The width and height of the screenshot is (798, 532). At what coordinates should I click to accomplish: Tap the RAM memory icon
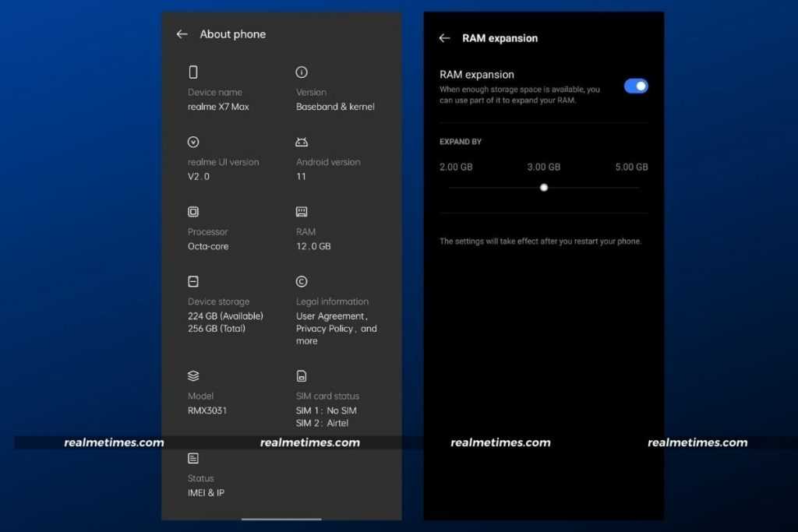pyautogui.click(x=302, y=212)
